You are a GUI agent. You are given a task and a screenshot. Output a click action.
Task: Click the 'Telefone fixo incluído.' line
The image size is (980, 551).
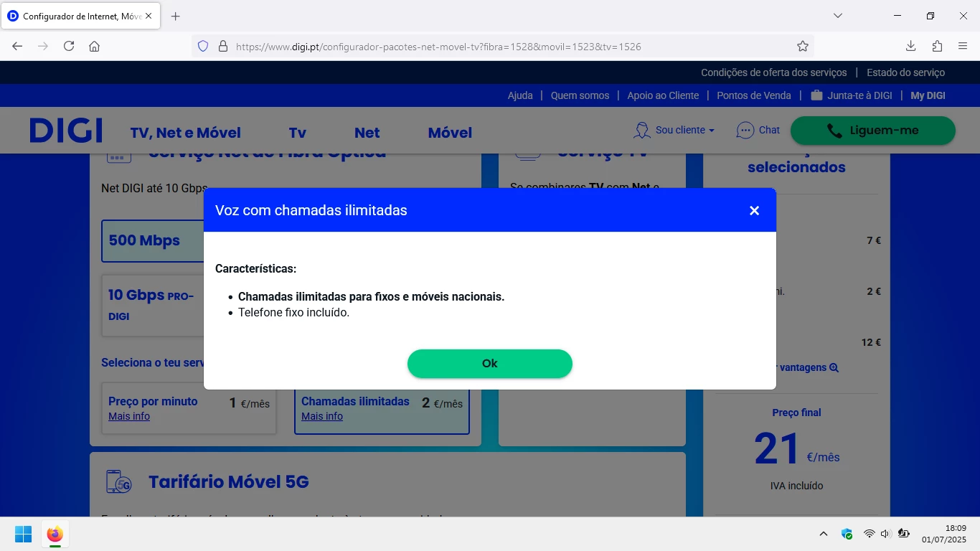[x=294, y=313]
